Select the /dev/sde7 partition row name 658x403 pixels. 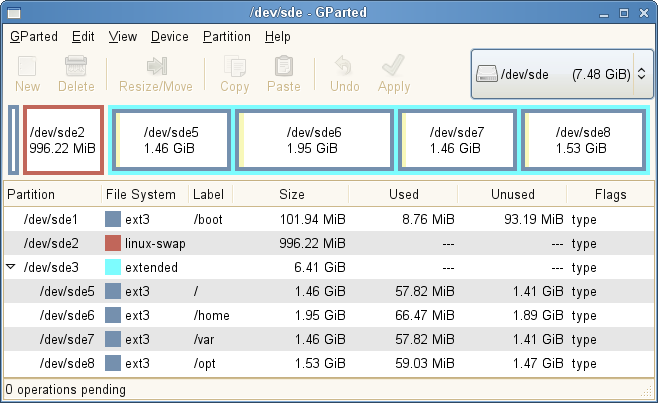67,339
